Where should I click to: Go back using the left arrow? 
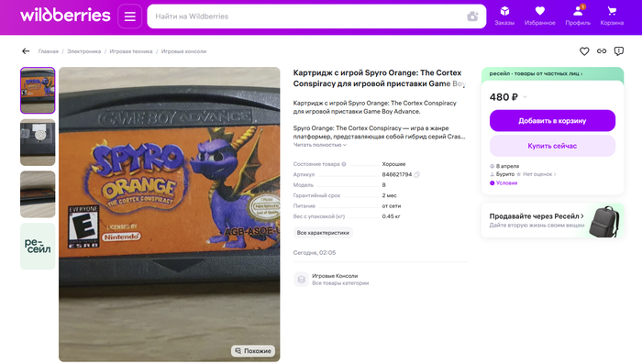click(x=26, y=51)
